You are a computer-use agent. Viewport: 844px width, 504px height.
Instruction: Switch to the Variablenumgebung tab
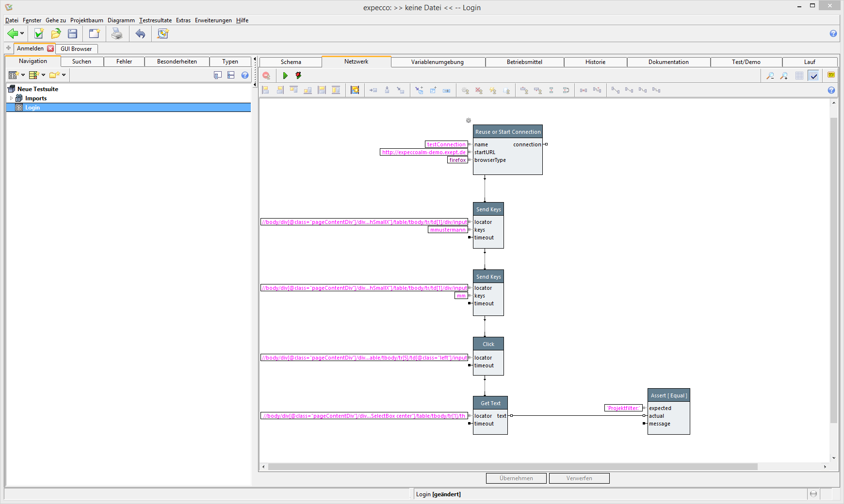coord(437,62)
